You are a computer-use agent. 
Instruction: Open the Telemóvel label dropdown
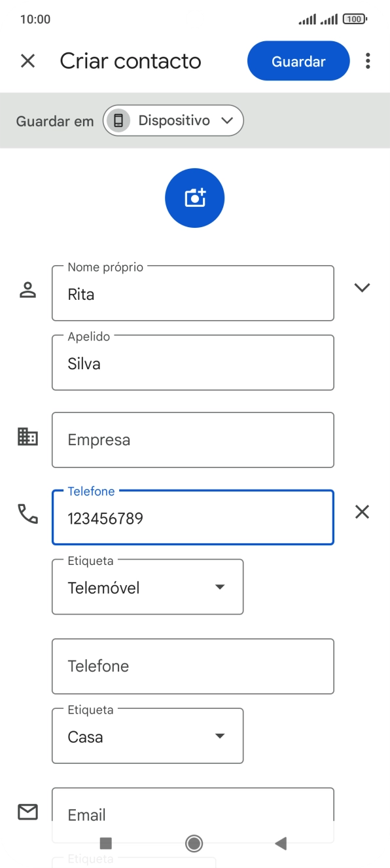pos(147,587)
